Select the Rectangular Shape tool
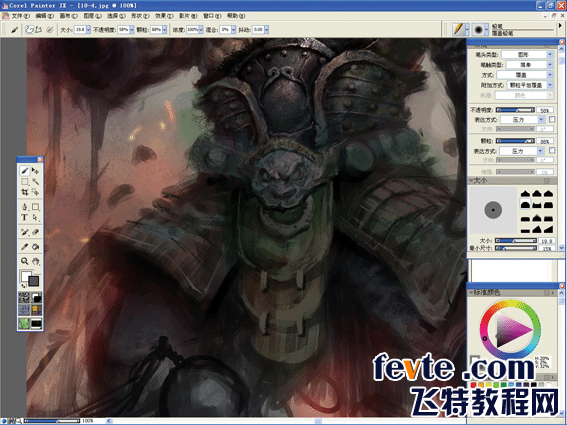Viewport: 567px width, 425px height. coord(35,207)
